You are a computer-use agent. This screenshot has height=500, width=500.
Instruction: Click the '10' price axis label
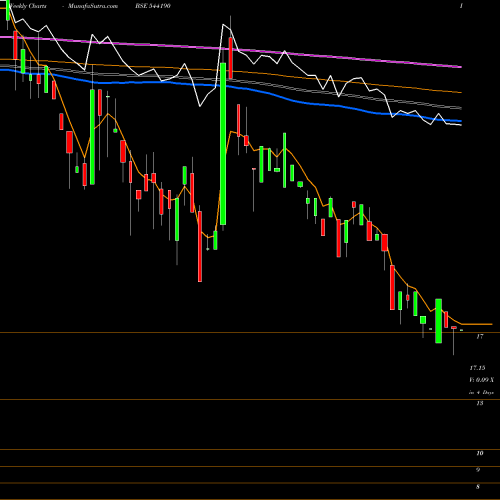pos(480,453)
